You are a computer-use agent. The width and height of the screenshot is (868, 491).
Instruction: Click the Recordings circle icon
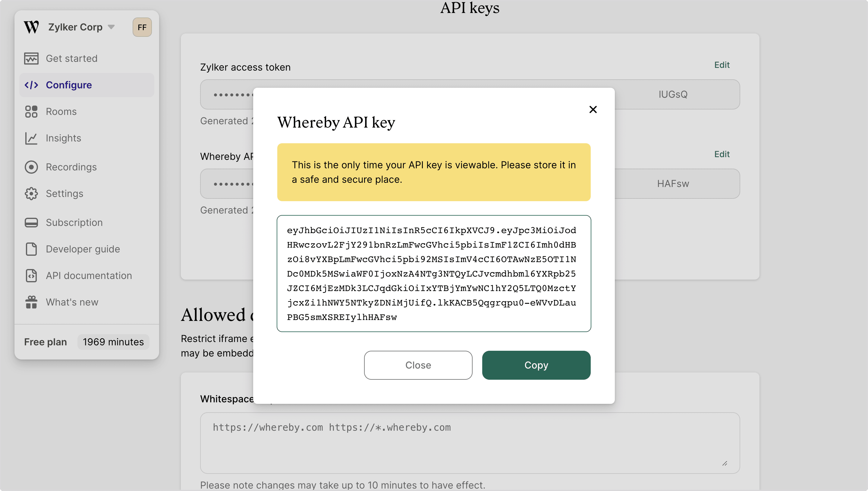point(31,167)
